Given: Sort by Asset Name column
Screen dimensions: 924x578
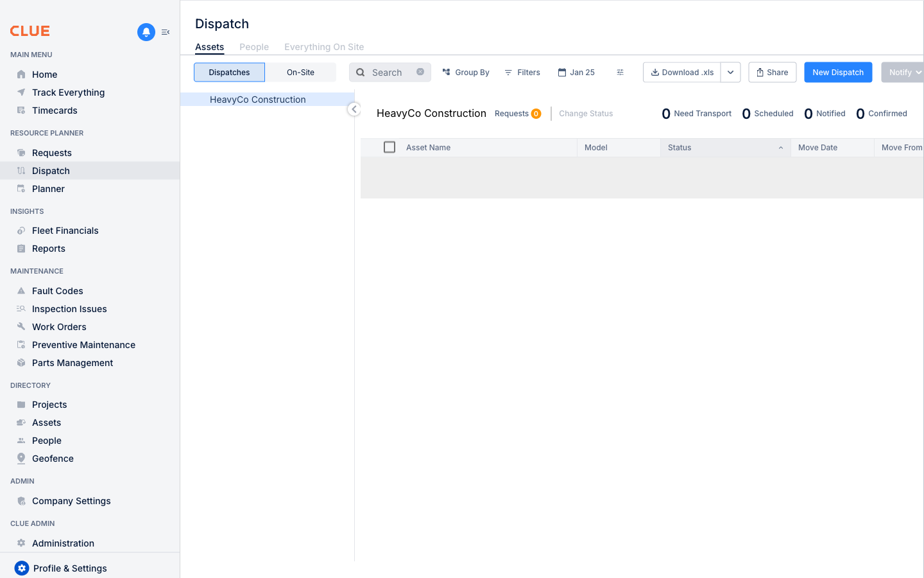Looking at the screenshot, I should click(x=428, y=148).
